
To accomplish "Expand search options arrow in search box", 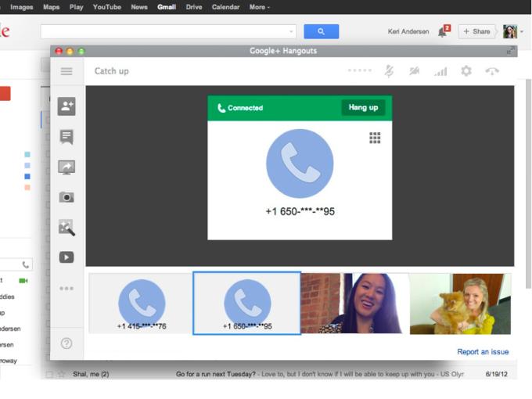I will (x=291, y=31).
